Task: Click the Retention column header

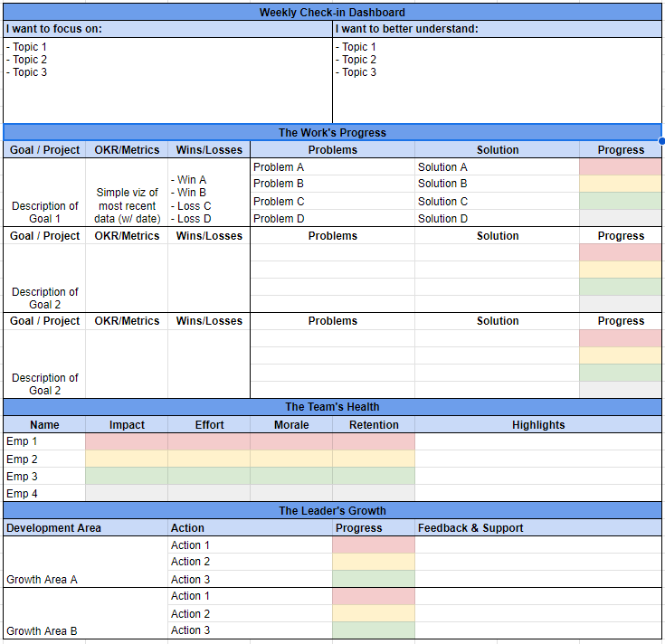Action: (374, 424)
